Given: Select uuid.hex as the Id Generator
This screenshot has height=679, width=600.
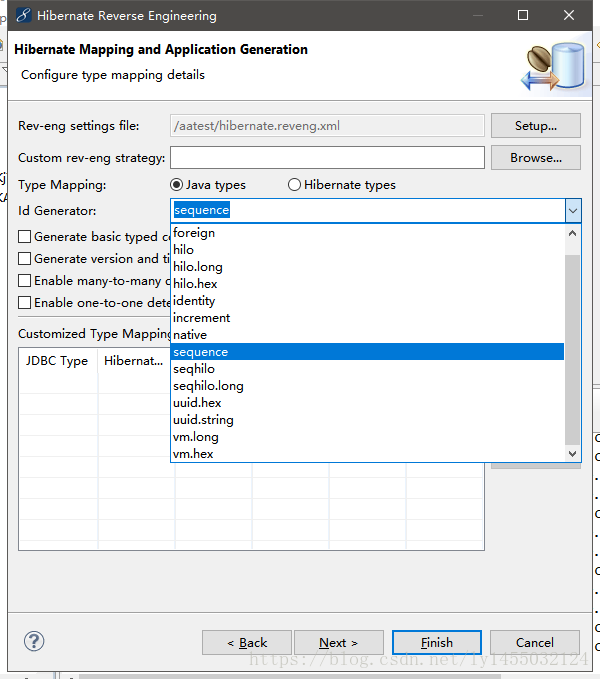Looking at the screenshot, I should point(368,403).
